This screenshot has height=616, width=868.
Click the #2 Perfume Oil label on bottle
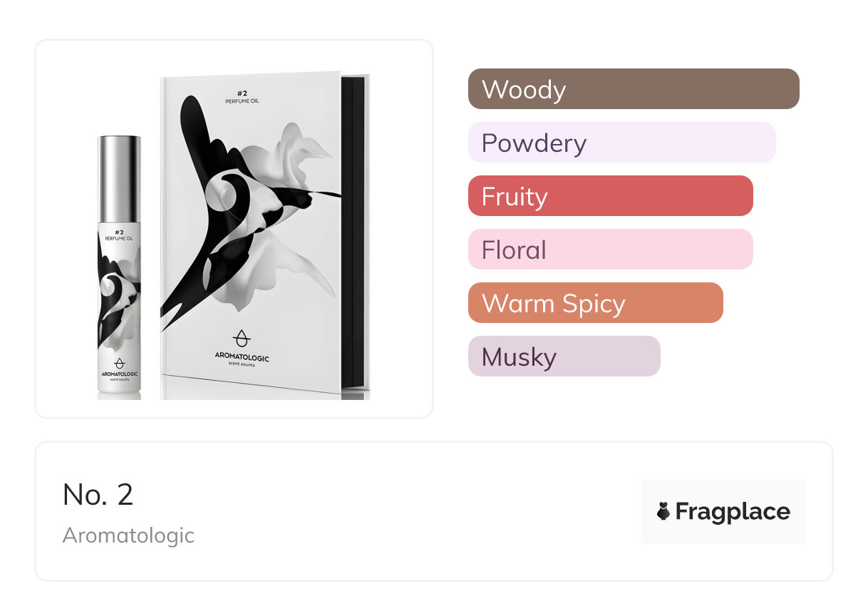click(x=119, y=235)
